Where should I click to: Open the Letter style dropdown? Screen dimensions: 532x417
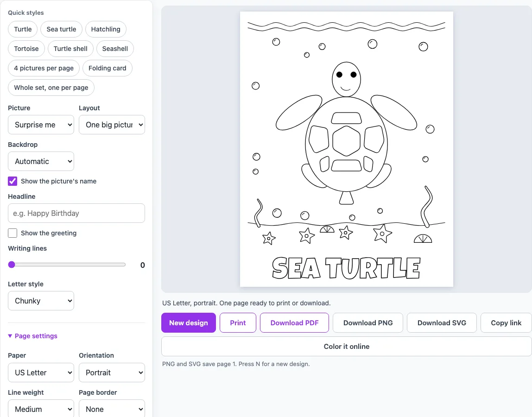41,301
